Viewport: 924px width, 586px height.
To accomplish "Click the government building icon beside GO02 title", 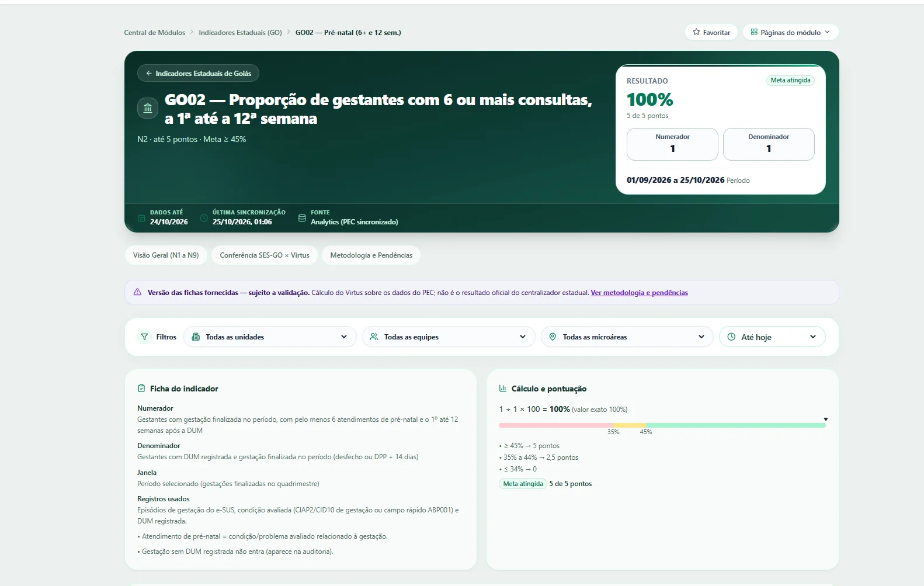I will coord(148,108).
